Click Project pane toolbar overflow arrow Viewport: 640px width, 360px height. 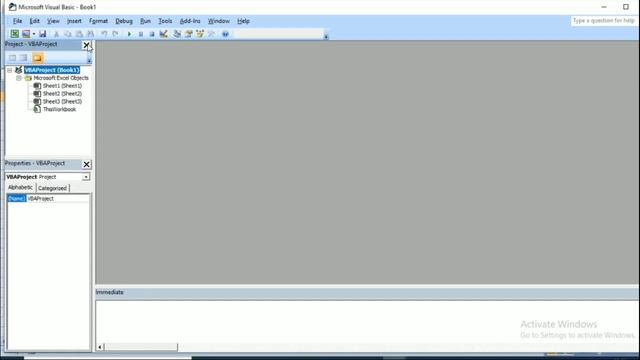click(89, 61)
